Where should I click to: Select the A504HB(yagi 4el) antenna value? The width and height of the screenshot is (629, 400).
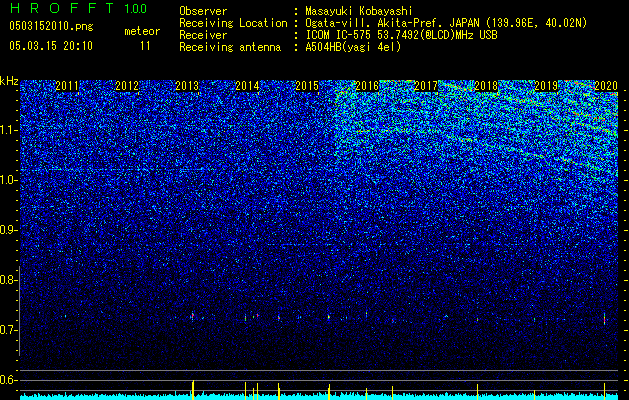pos(353,47)
